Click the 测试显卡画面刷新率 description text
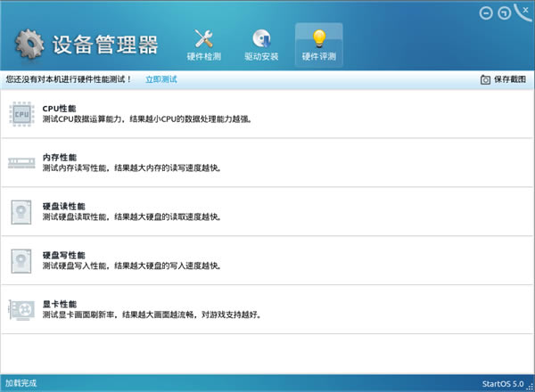The image size is (535, 392). tap(152, 314)
